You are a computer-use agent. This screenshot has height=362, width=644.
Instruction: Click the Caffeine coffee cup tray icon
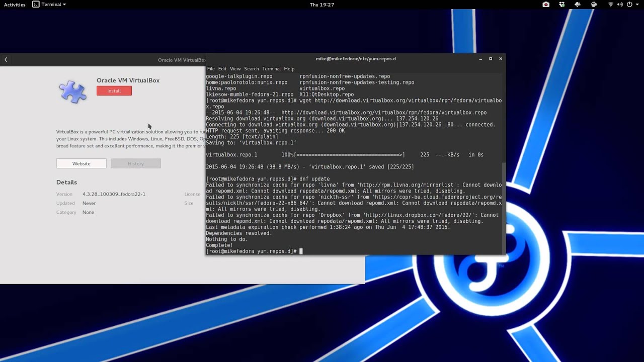point(594,5)
